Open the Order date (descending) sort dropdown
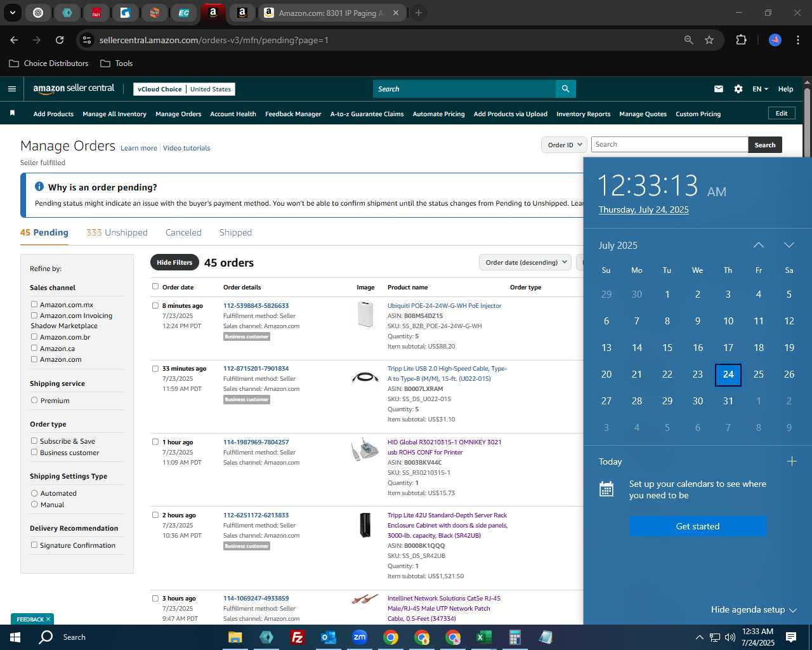 [x=525, y=262]
